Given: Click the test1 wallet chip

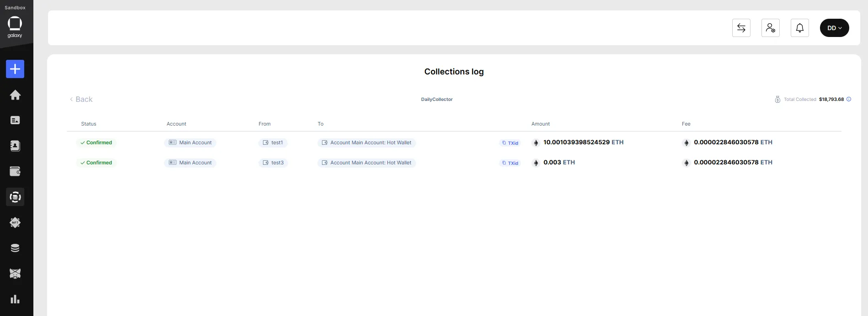Looking at the screenshot, I should point(273,142).
